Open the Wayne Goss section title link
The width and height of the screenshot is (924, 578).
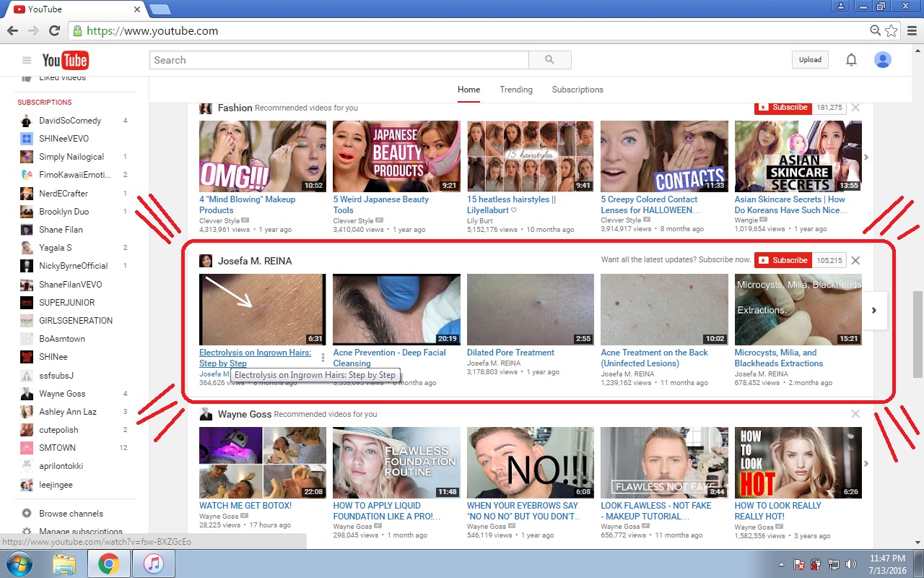(x=245, y=414)
